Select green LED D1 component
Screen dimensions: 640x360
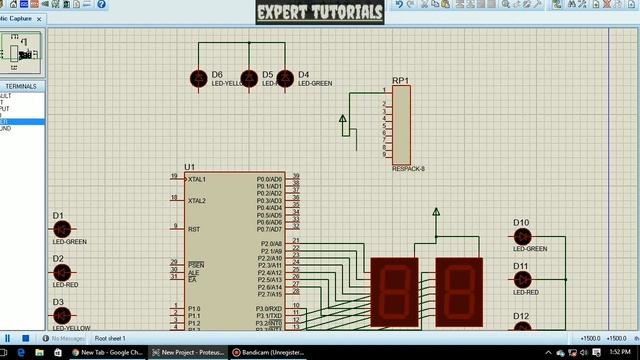pos(62,229)
